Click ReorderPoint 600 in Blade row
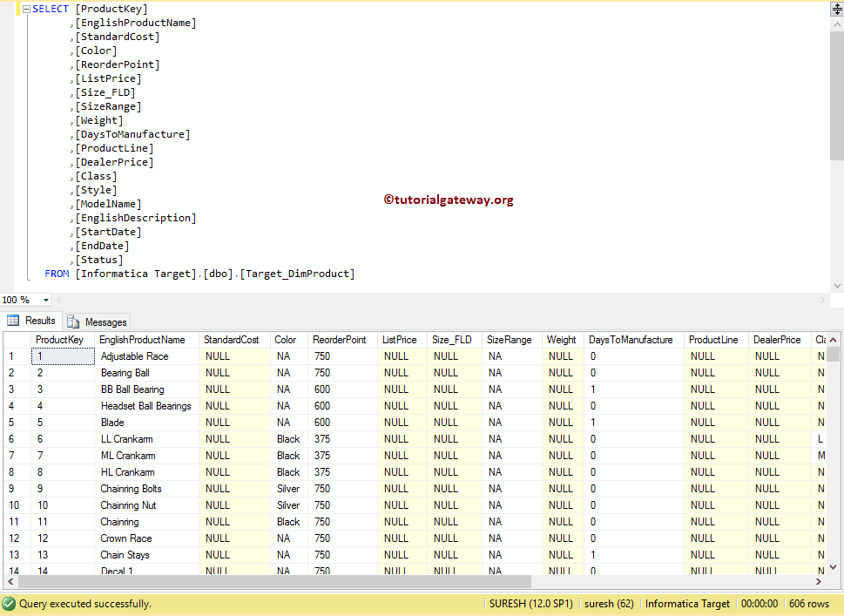The width and height of the screenshot is (844, 616). tap(343, 423)
